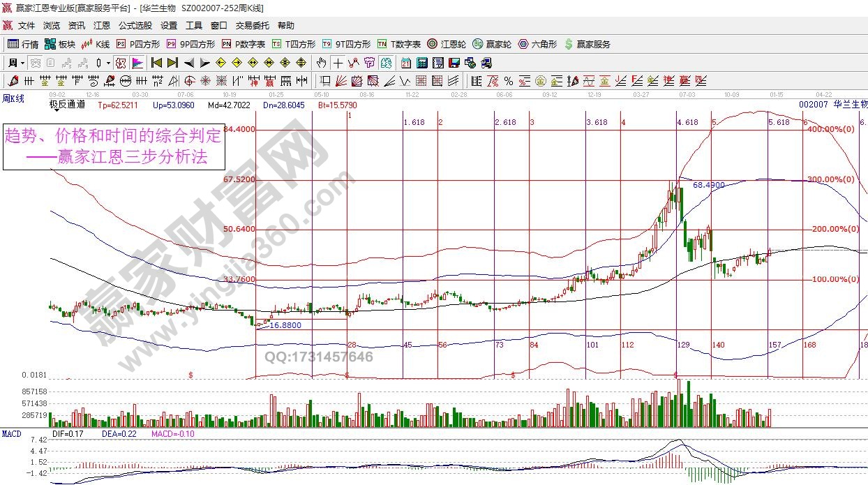Open the 公式选股 menu
The width and height of the screenshot is (868, 485).
135,26
